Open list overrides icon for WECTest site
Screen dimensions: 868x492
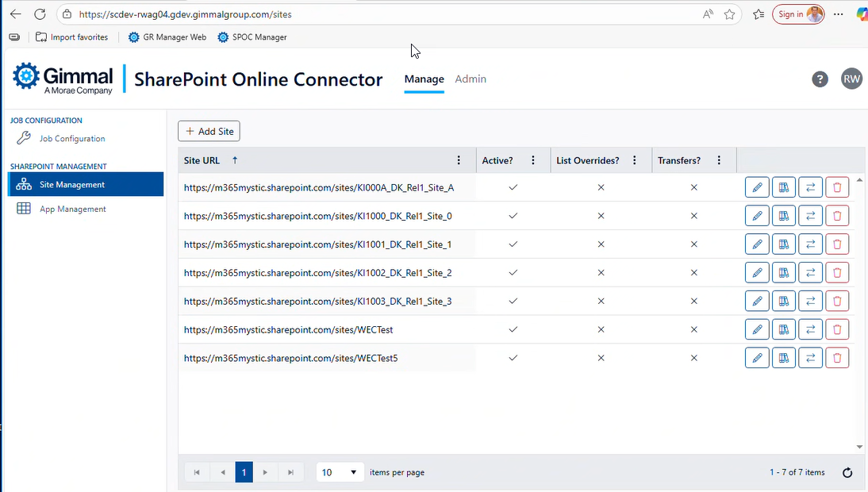pos(783,330)
